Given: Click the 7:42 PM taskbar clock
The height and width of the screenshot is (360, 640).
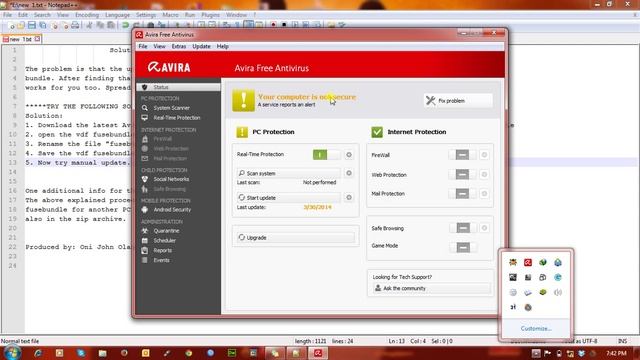Looking at the screenshot, I should tap(616, 353).
